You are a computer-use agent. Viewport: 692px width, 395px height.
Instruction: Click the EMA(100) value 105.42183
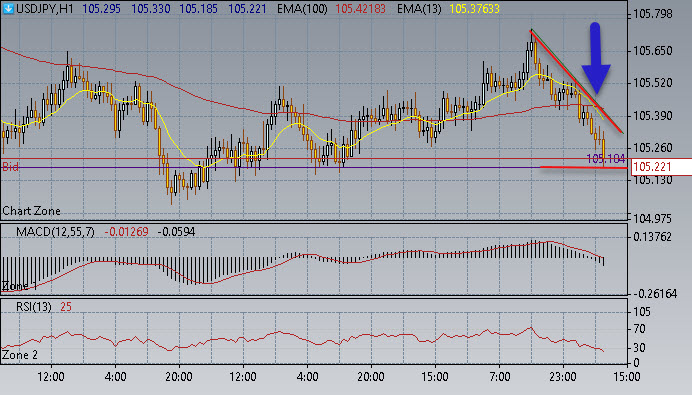coord(360,9)
